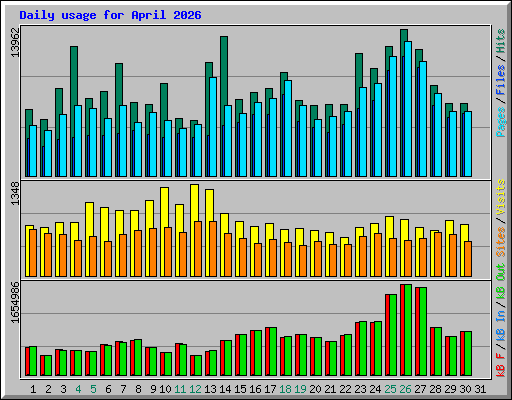
Task: Click the 1654986 kB axis value
Action: pos(15,303)
